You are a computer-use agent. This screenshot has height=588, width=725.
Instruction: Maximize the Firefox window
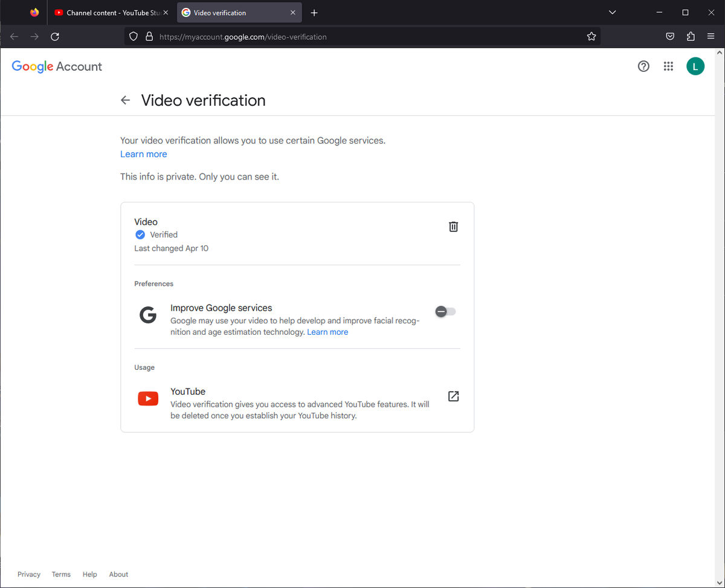click(685, 13)
